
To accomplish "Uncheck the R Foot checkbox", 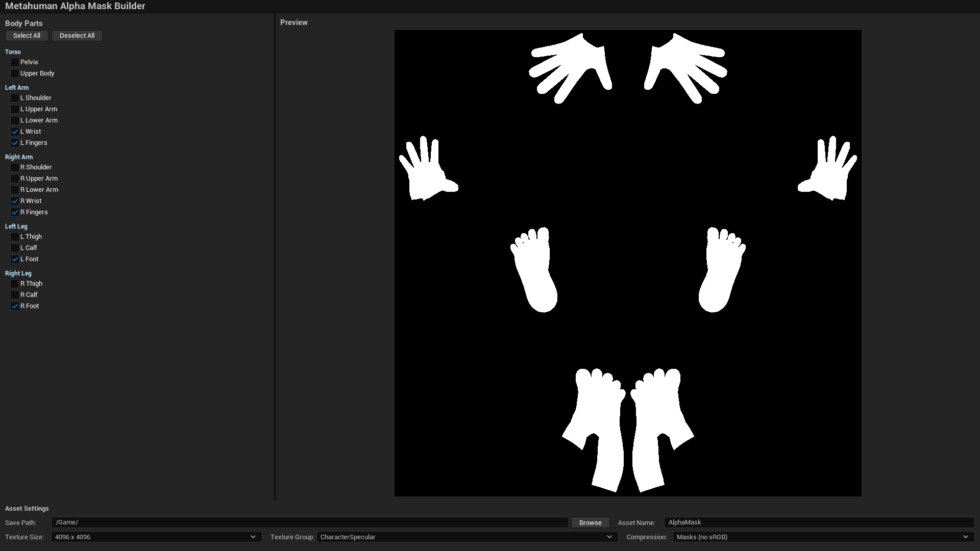I will (x=15, y=306).
